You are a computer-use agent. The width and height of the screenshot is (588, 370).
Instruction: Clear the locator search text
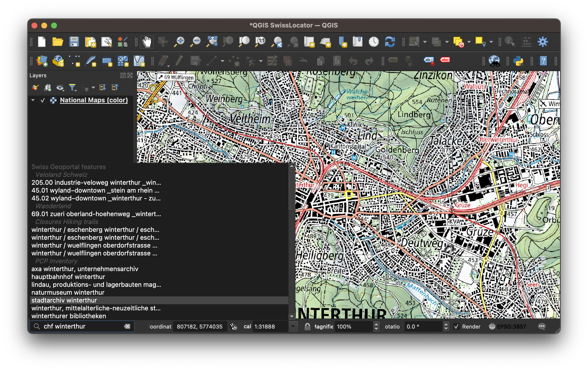(127, 326)
